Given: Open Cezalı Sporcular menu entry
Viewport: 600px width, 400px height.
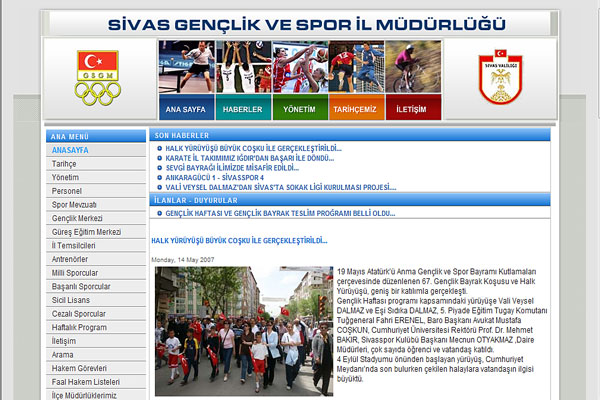Looking at the screenshot, I should [96, 314].
